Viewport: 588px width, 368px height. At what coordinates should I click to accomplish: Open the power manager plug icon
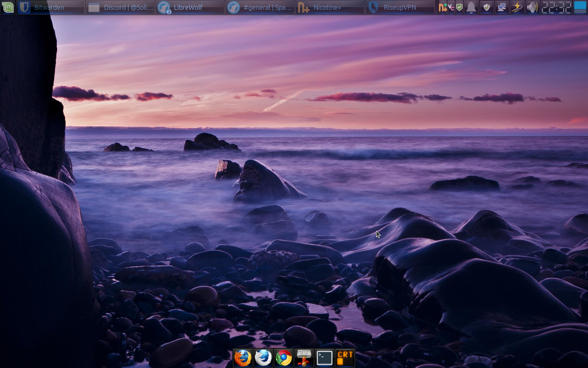click(517, 7)
